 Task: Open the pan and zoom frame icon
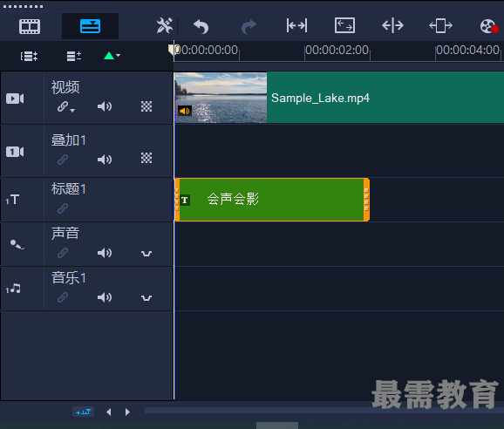coord(344,25)
